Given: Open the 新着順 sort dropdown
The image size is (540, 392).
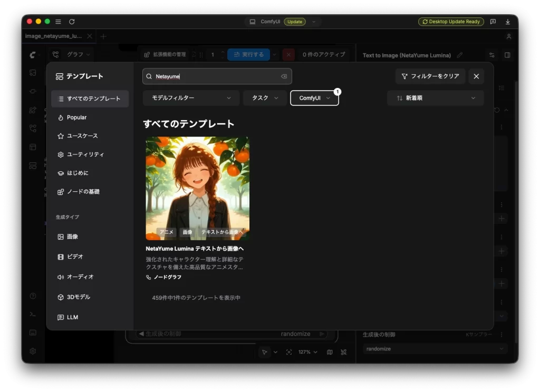Looking at the screenshot, I should point(435,98).
